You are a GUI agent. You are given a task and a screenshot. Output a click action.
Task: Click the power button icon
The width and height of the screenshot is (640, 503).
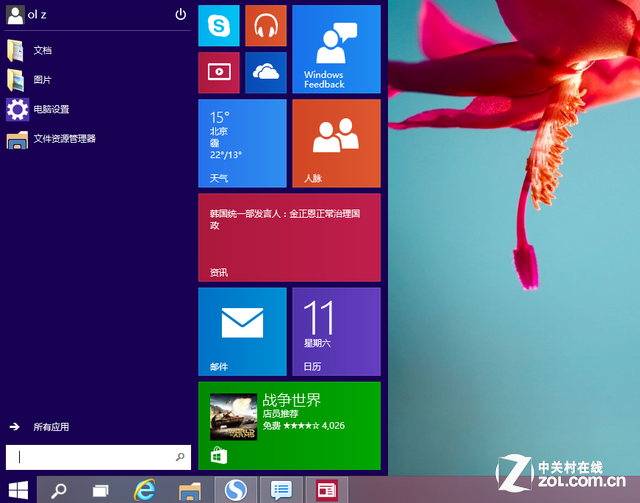tap(181, 14)
